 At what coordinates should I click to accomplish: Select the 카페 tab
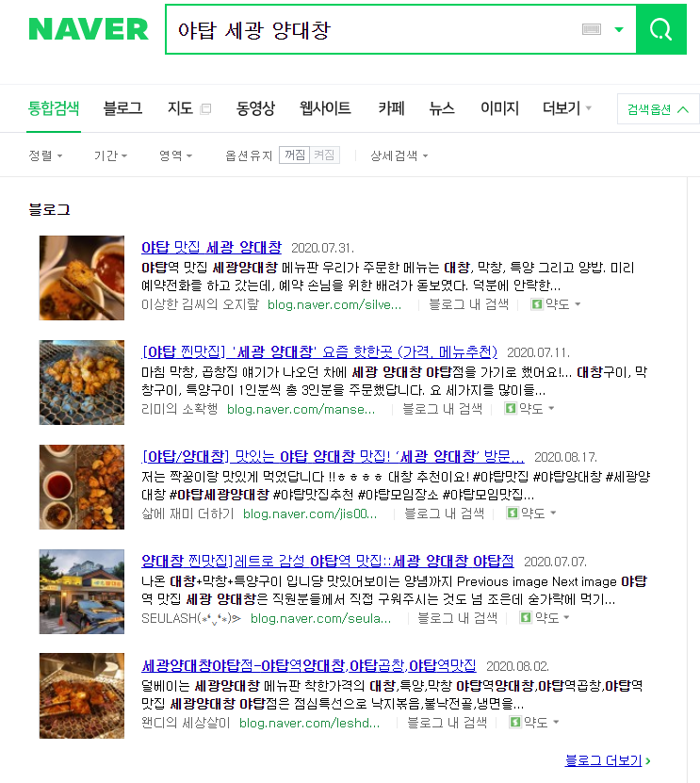pos(391,108)
